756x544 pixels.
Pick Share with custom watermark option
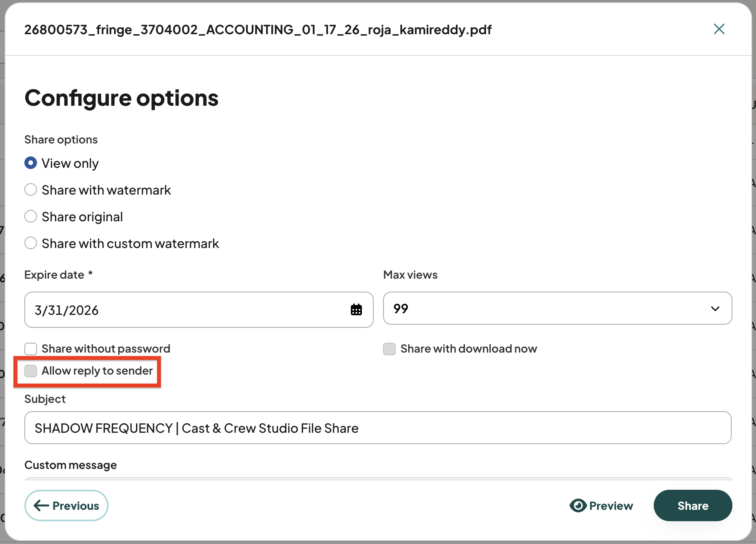pyautogui.click(x=31, y=243)
